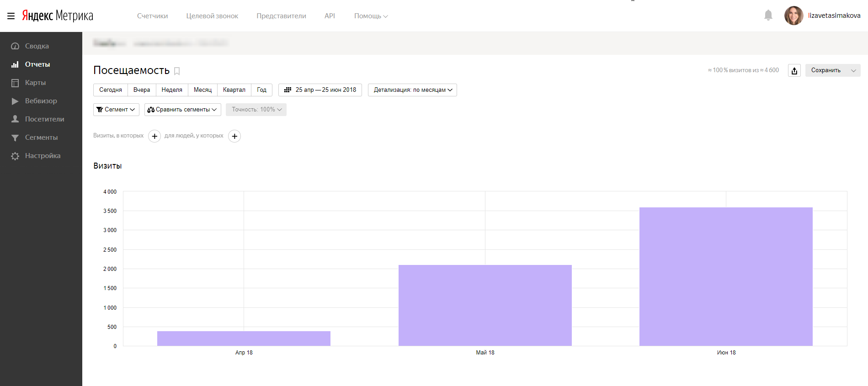The height and width of the screenshot is (386, 868).
Task: Open Точность: 100% dropdown
Action: 256,110
